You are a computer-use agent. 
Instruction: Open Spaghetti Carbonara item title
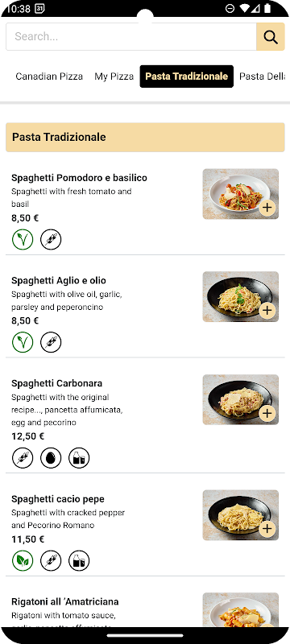coord(56,383)
